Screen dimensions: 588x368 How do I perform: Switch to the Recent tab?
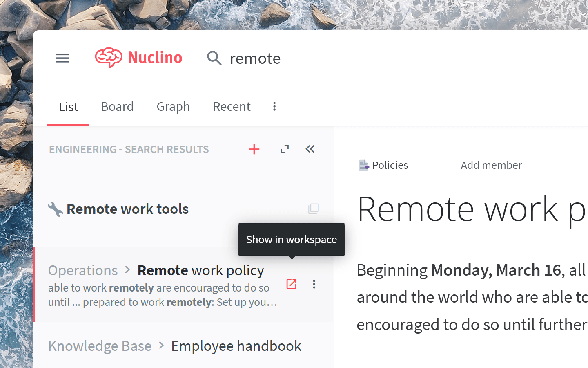[232, 107]
